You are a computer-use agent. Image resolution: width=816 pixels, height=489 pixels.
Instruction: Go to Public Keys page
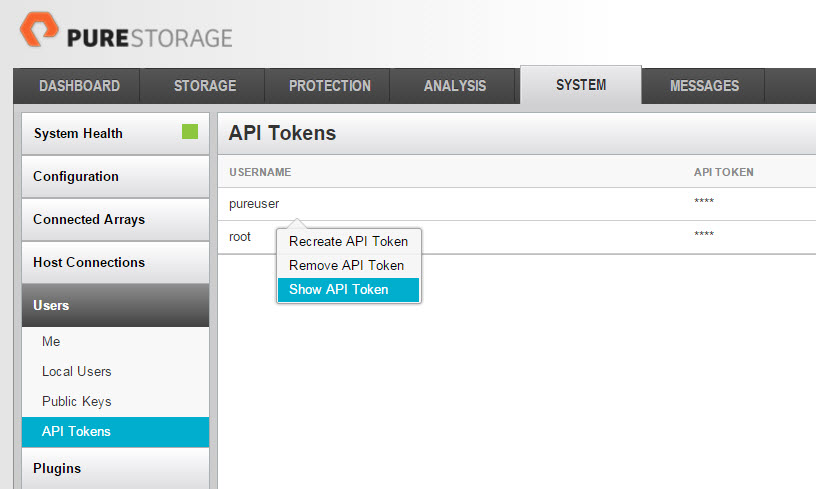click(76, 402)
